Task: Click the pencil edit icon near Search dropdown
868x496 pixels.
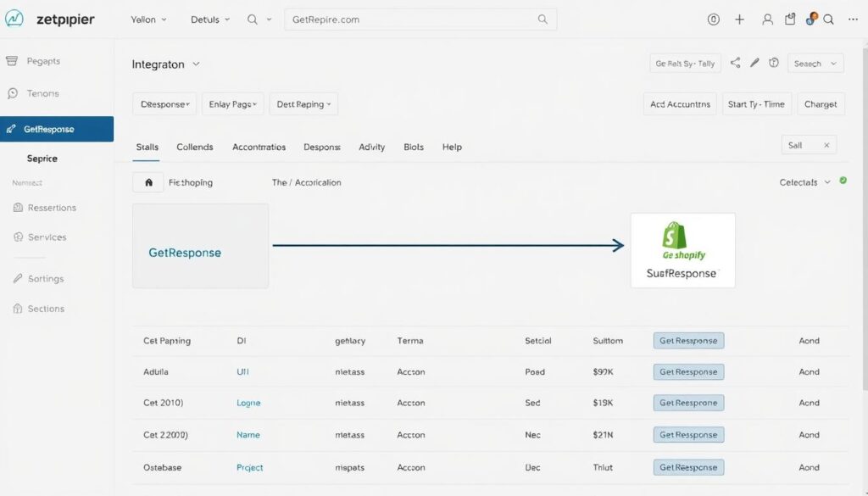Action: click(754, 63)
